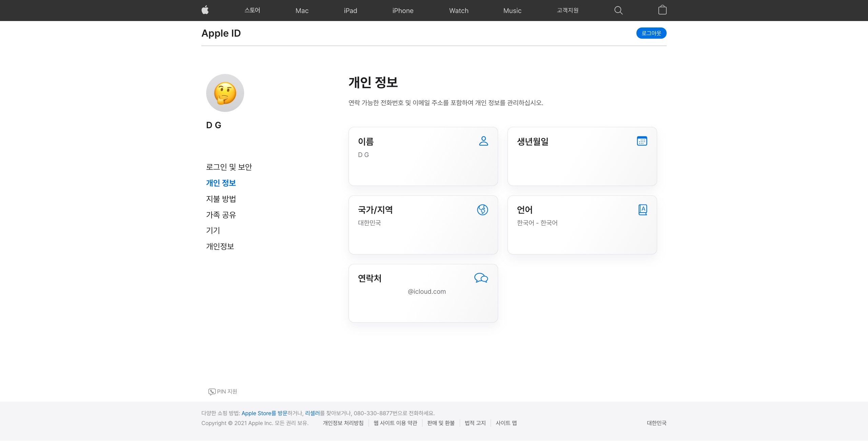Click the chat bubbles icon in 연락처 card

(x=481, y=278)
